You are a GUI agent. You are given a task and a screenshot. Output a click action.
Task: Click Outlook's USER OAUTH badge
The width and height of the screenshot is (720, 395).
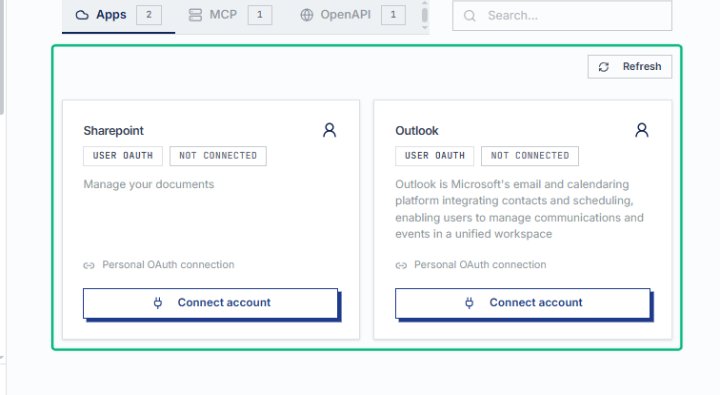(x=434, y=156)
